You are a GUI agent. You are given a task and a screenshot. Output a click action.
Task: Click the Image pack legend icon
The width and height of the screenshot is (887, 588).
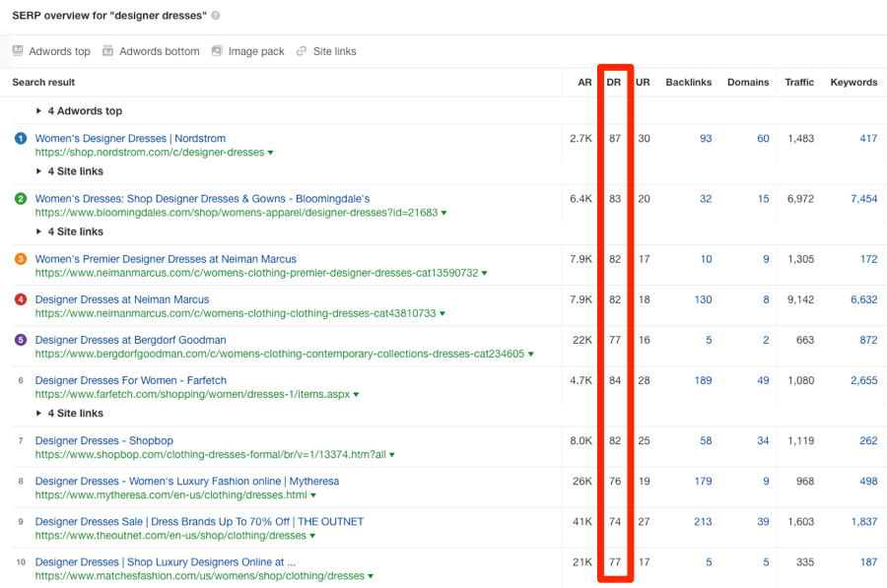tap(217, 51)
